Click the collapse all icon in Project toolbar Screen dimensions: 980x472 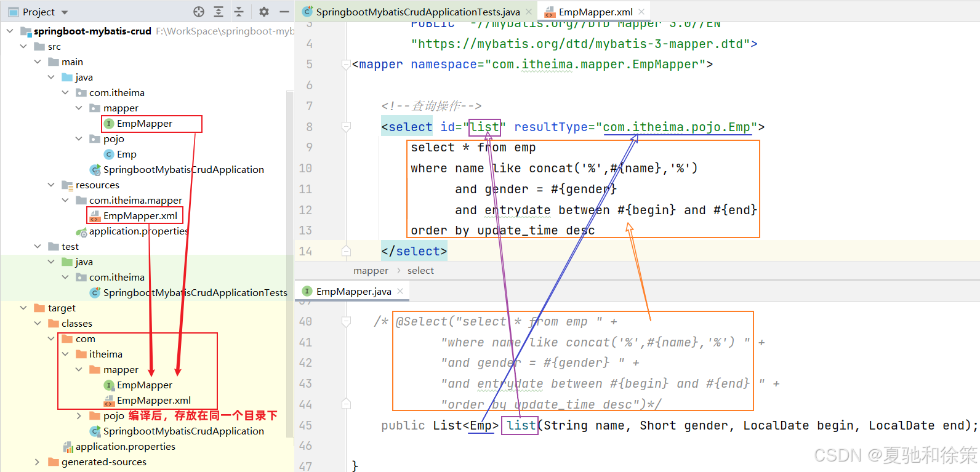[x=239, y=12]
